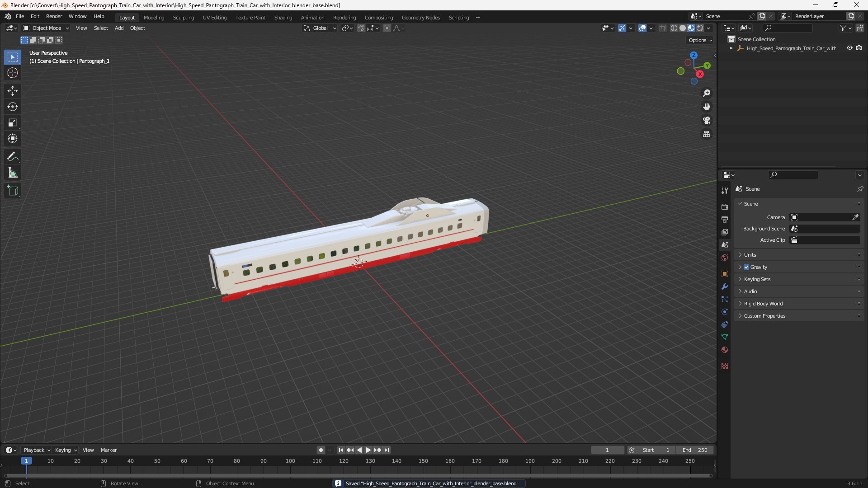The width and height of the screenshot is (868, 488).
Task: Toggle show overlays button
Action: point(642,28)
